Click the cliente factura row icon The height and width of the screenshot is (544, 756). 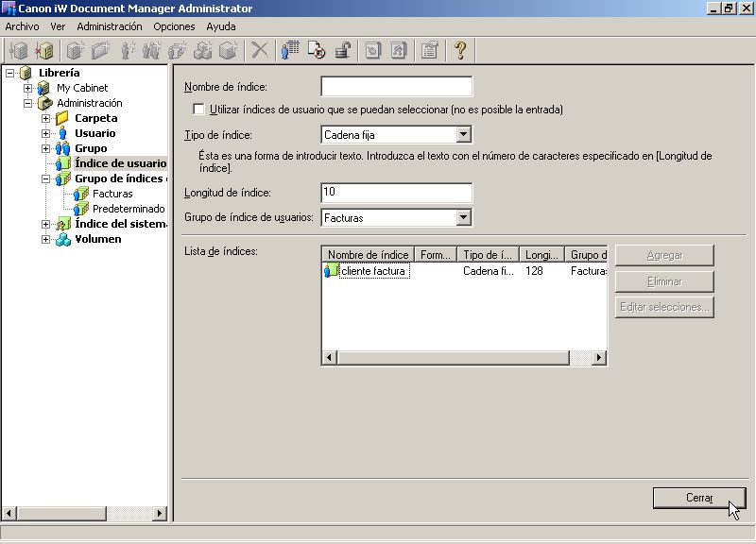(331, 270)
